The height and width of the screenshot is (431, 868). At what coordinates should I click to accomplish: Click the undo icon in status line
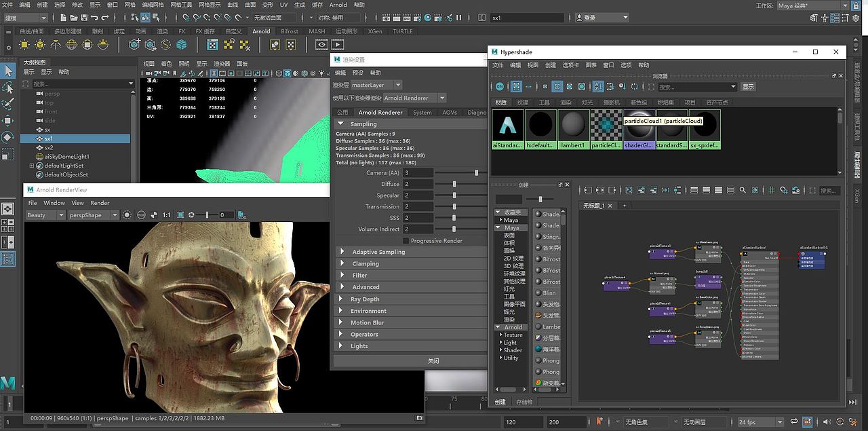point(94,18)
